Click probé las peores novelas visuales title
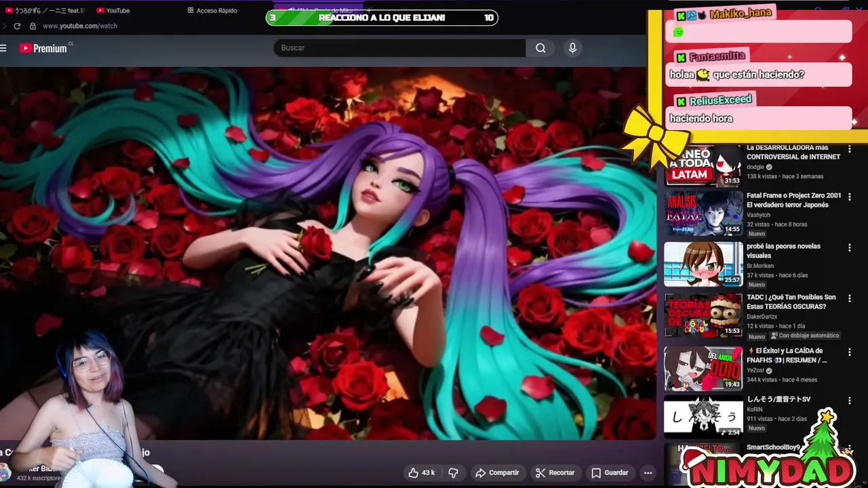Viewport: 868px width, 488px height. (783, 251)
